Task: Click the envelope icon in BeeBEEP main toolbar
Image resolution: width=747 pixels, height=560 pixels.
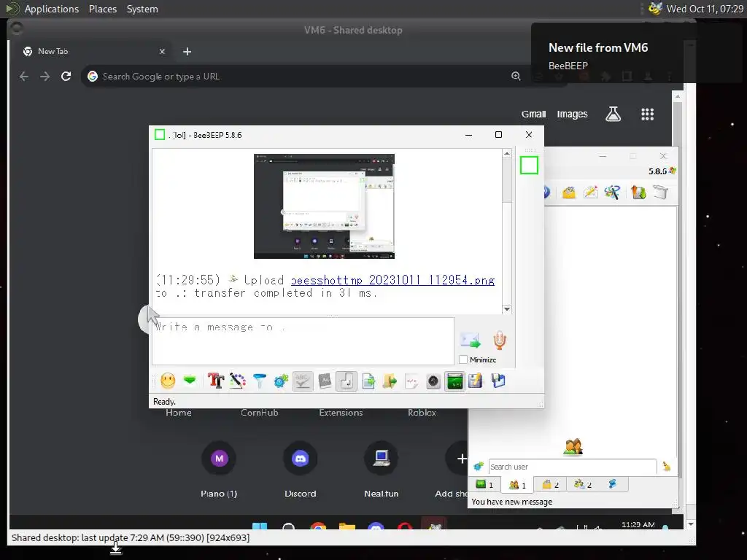Action: (569, 192)
